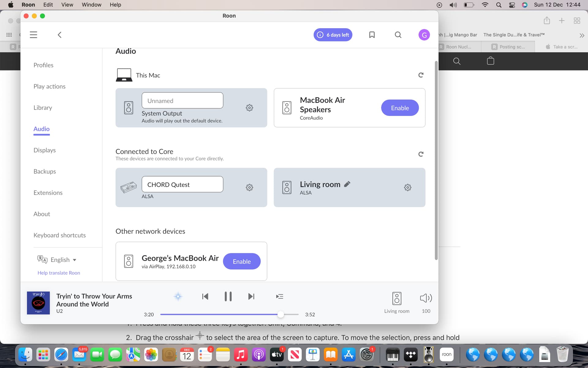Open new tab plus in Safari

(x=562, y=21)
